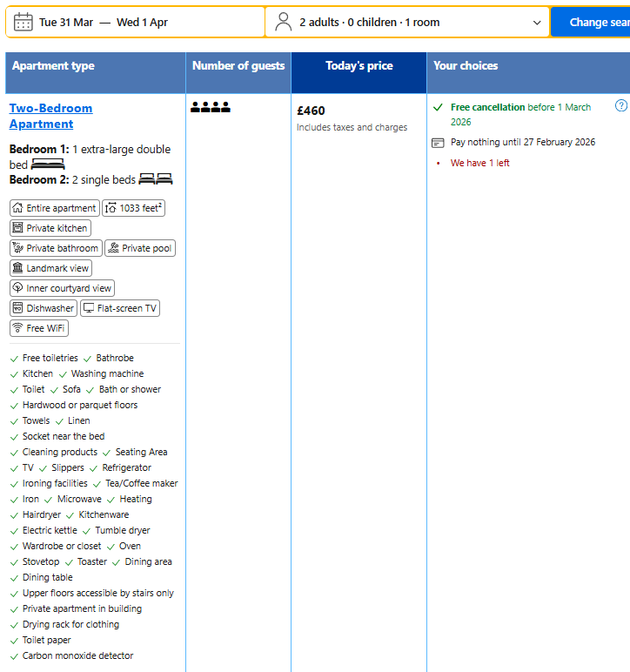Click the Number of guests column header
The height and width of the screenshot is (672, 630).
click(x=238, y=72)
